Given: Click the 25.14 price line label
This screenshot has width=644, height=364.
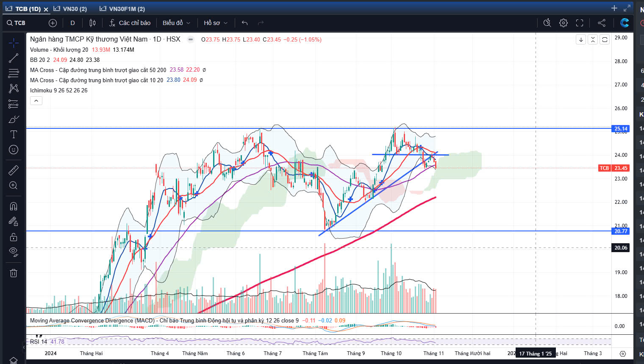Looking at the screenshot, I should [x=621, y=129].
